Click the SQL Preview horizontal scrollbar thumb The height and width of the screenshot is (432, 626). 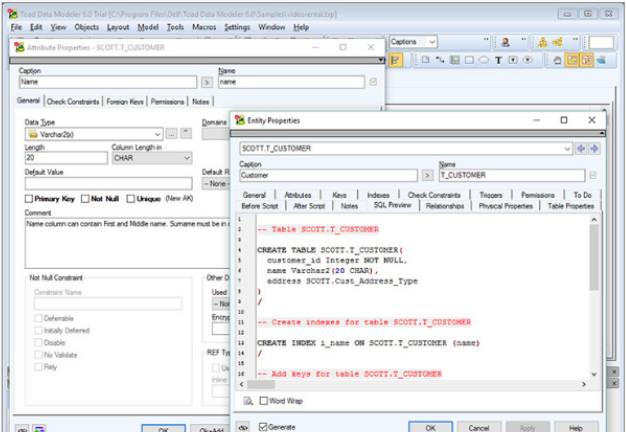(x=261, y=384)
